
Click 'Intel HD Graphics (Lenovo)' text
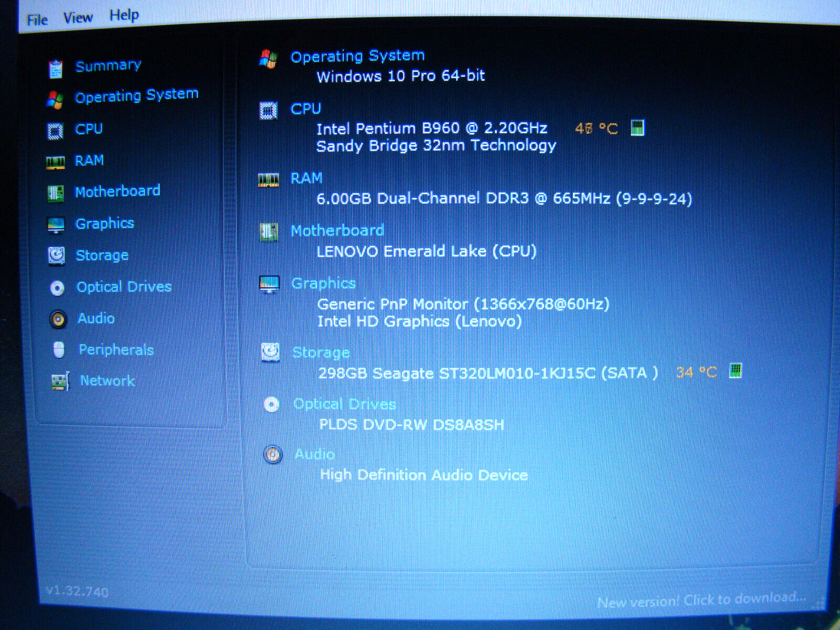(420, 321)
